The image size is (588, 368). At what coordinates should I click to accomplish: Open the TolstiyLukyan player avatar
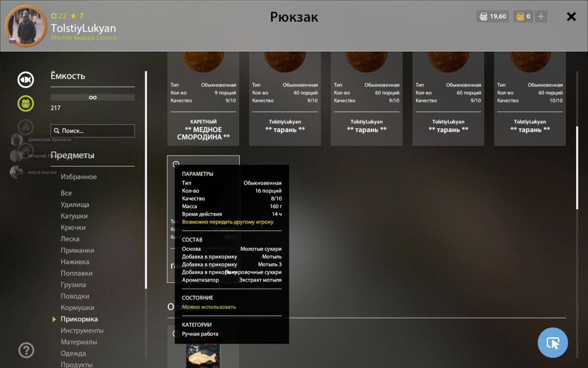(x=26, y=26)
